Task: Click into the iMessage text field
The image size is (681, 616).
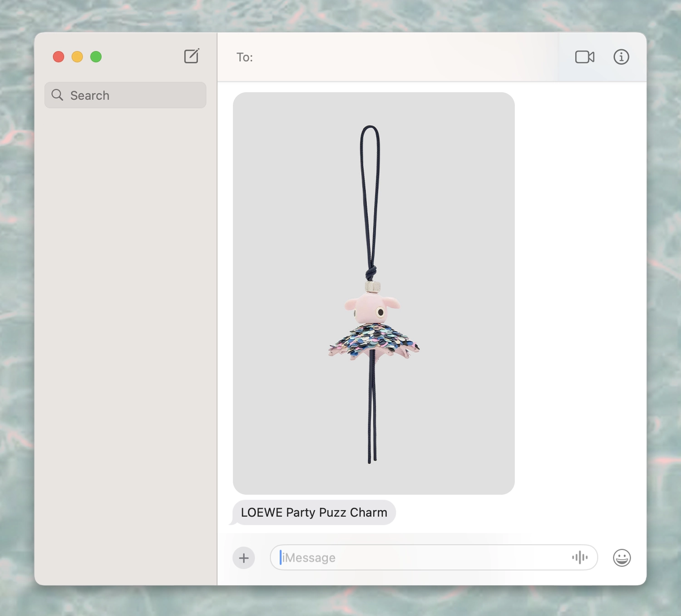Action: click(434, 557)
